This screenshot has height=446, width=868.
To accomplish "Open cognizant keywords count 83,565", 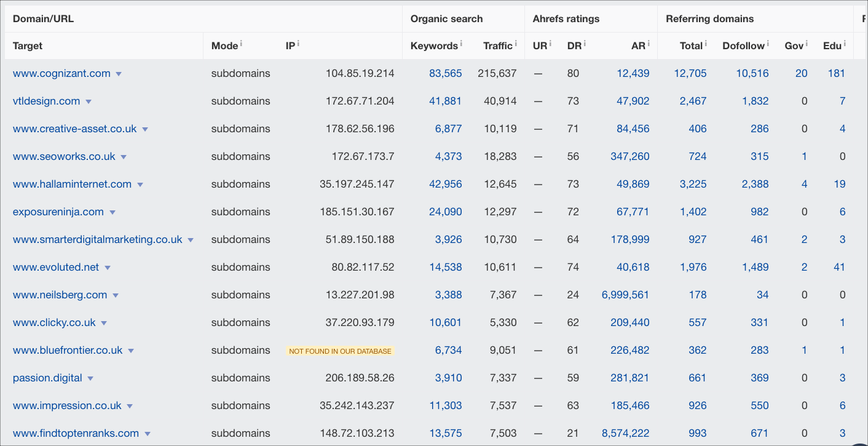I will [446, 74].
